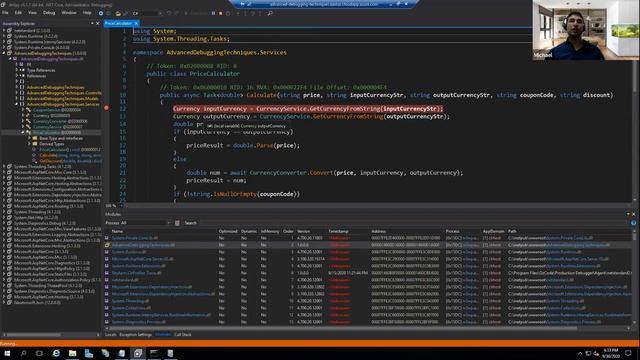The image size is (640, 360).
Task: Sort modules by Name column header
Action: [x=118, y=231]
